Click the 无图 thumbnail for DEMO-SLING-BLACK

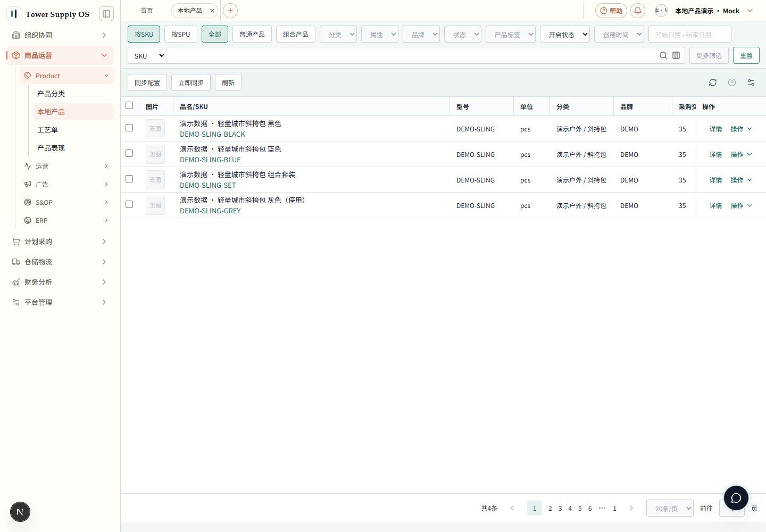(x=155, y=129)
